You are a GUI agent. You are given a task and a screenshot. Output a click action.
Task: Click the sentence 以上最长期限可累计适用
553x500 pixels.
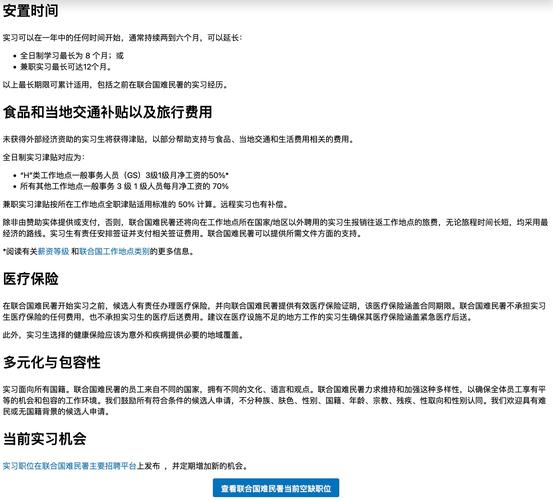click(116, 85)
